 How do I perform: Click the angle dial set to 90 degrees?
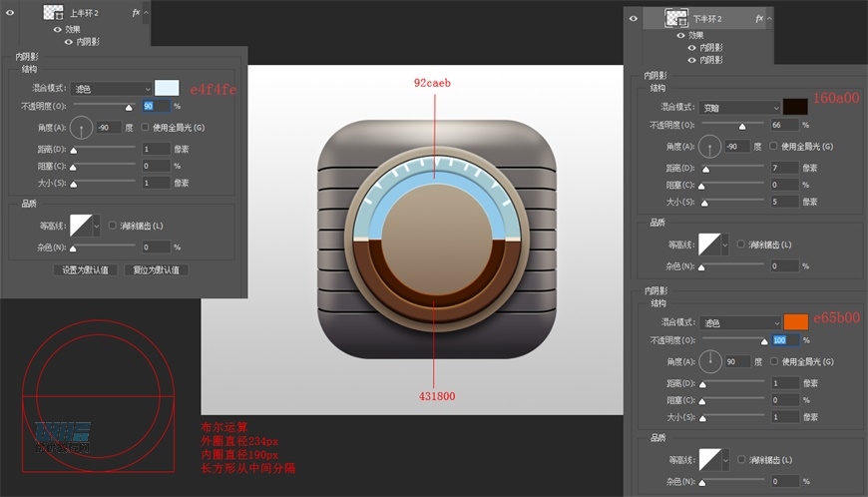(x=708, y=360)
